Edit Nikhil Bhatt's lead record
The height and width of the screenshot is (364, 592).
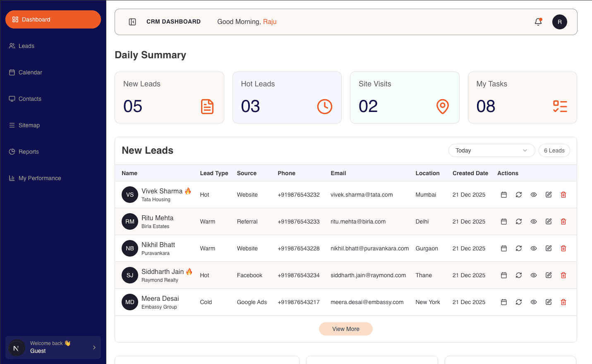pos(548,248)
